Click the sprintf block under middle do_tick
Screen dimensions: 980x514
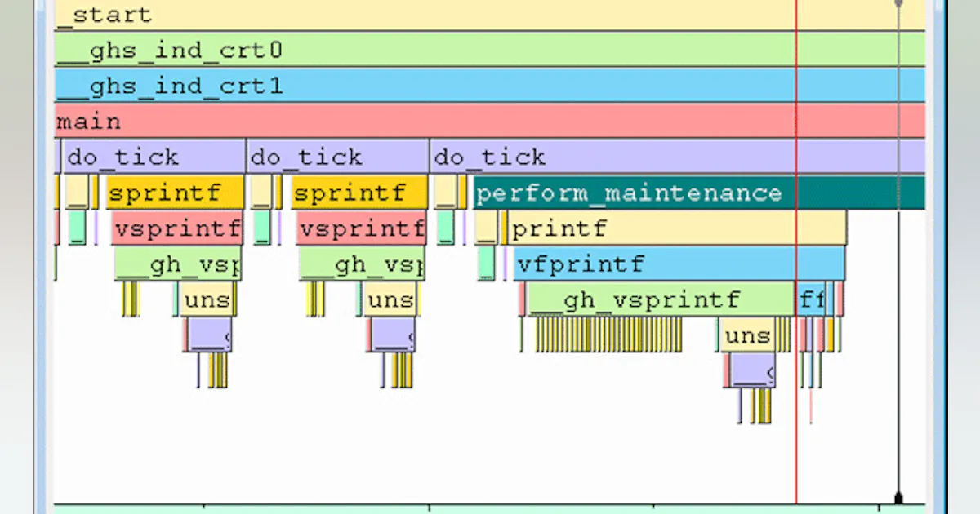(x=359, y=193)
